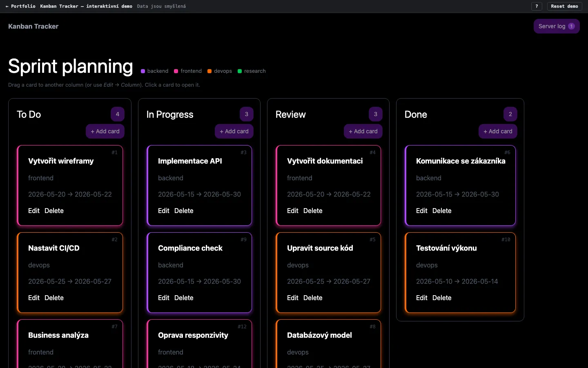This screenshot has width=588, height=368.
Task: Open the Server log panel
Action: pos(557,26)
